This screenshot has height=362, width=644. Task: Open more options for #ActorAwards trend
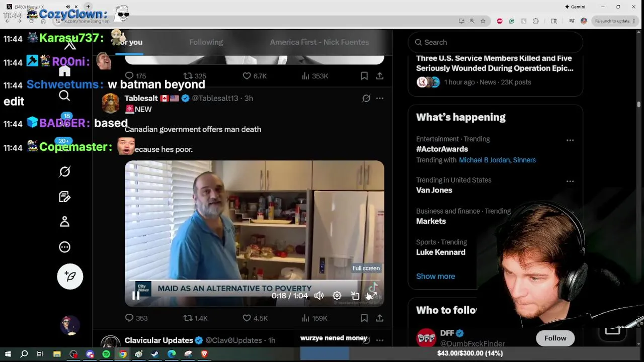[x=570, y=140]
